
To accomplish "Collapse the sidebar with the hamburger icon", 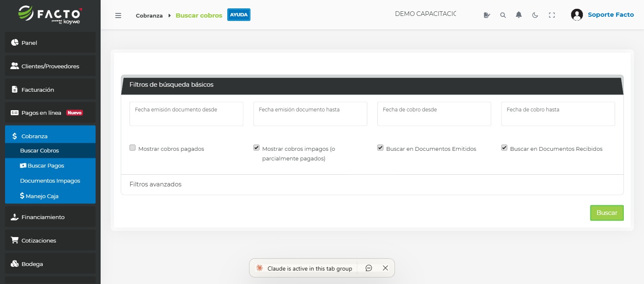I will (118, 15).
